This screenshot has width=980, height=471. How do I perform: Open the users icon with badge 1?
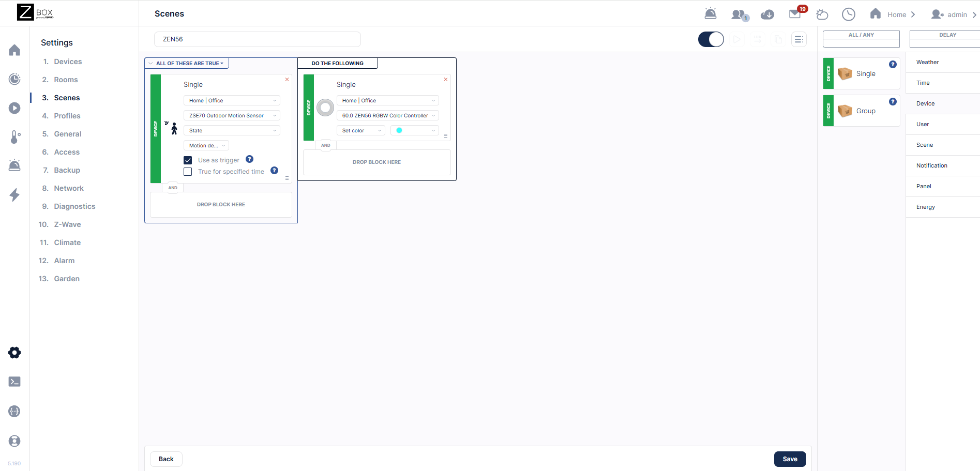(x=740, y=14)
